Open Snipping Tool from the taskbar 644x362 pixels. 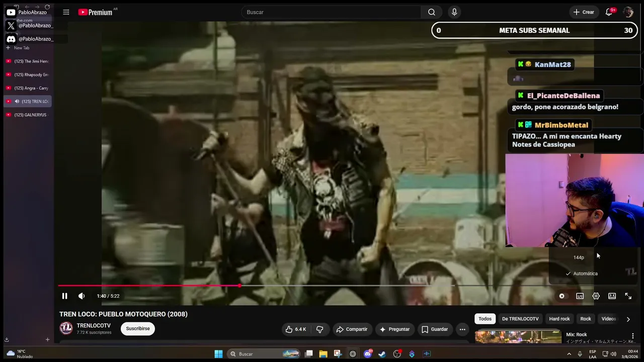pos(338,354)
